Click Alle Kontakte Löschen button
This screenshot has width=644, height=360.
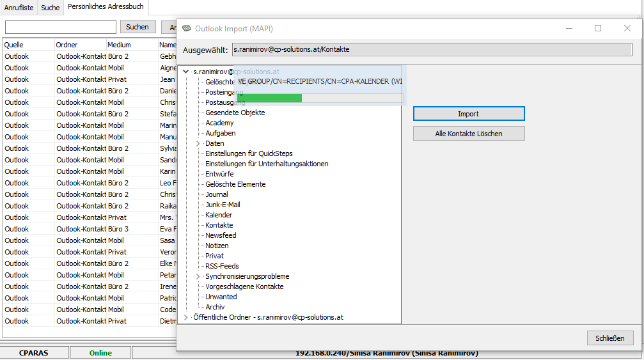coord(469,134)
